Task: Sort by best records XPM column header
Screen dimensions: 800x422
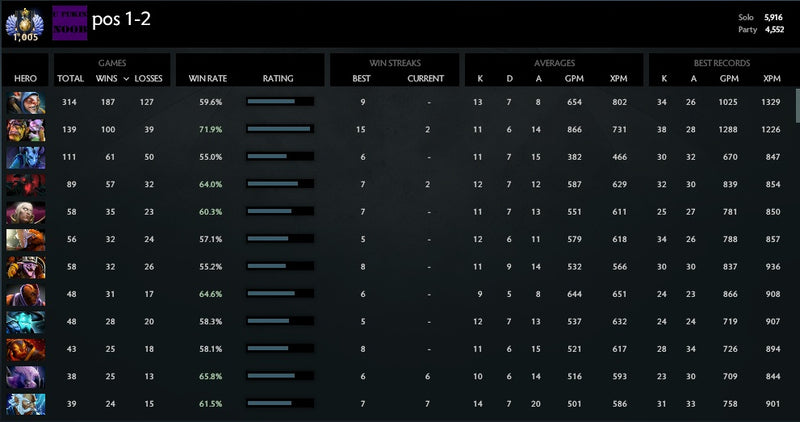Action: click(771, 78)
